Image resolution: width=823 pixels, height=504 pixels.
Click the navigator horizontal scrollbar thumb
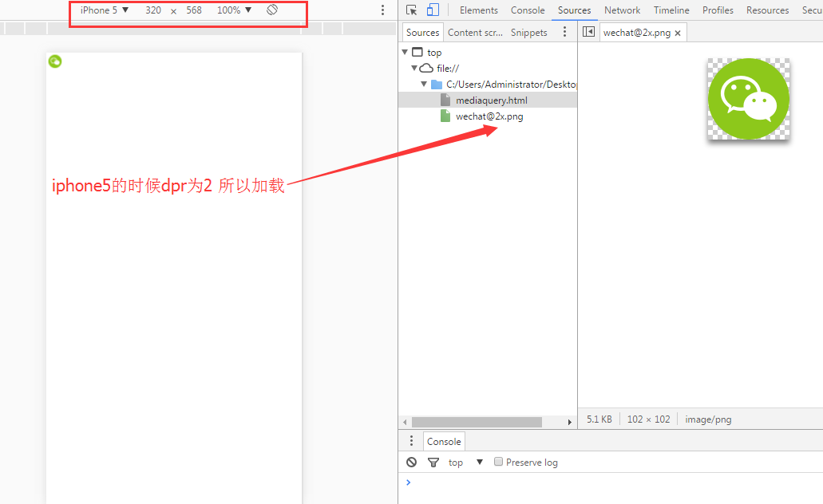click(x=477, y=422)
